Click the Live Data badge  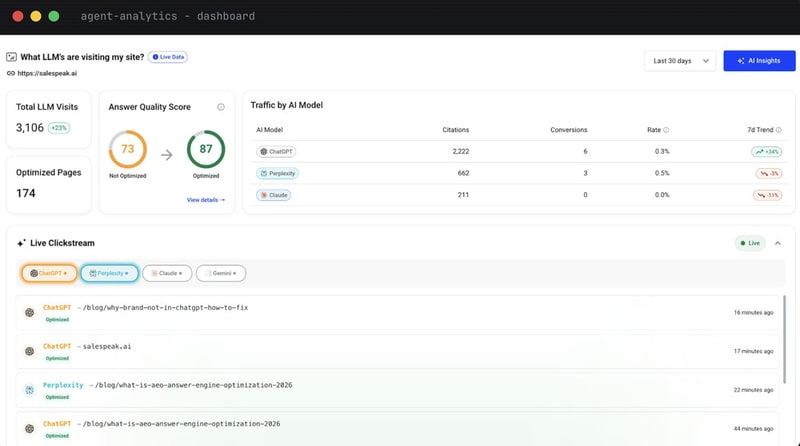pyautogui.click(x=169, y=57)
